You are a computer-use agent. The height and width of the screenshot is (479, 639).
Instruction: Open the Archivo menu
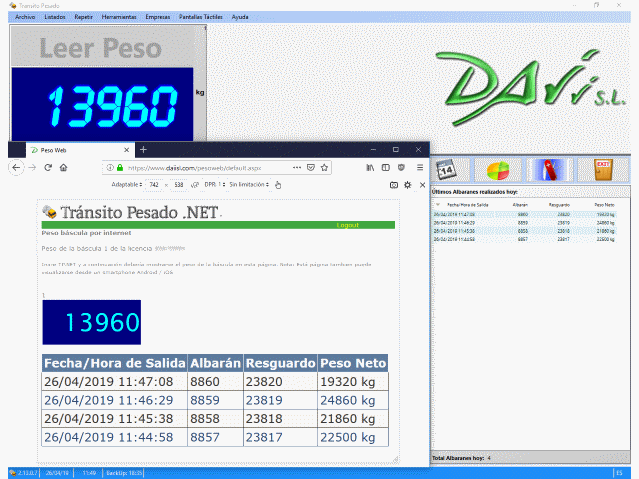[x=25, y=17]
